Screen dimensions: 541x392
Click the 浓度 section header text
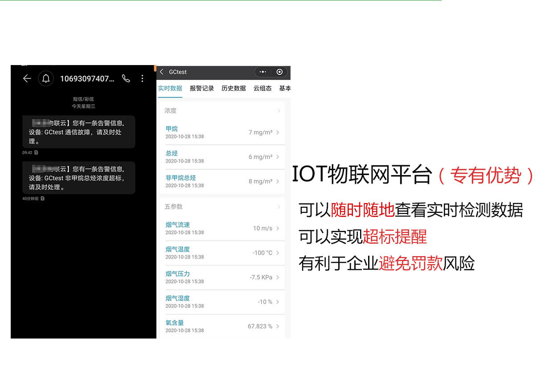point(170,110)
